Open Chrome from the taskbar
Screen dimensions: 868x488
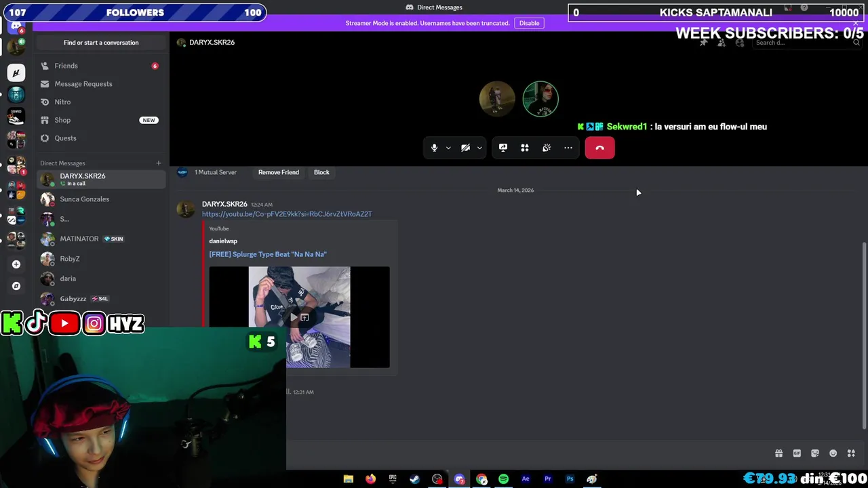tap(481, 479)
